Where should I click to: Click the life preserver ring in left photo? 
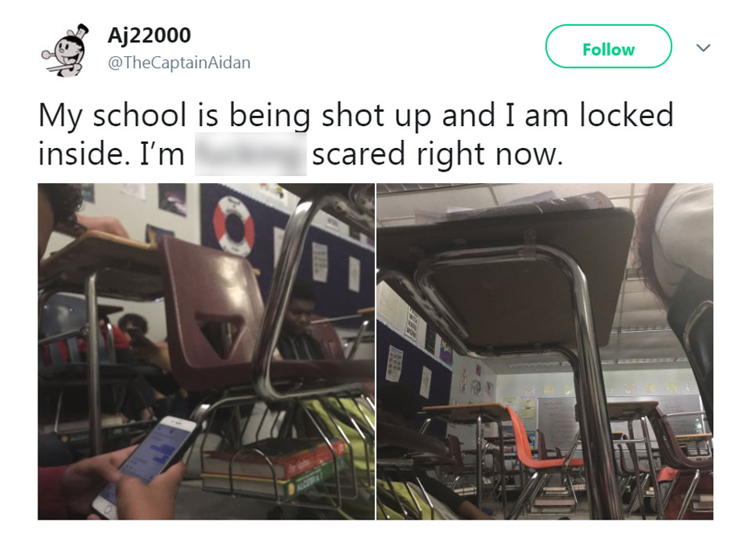[x=234, y=225]
